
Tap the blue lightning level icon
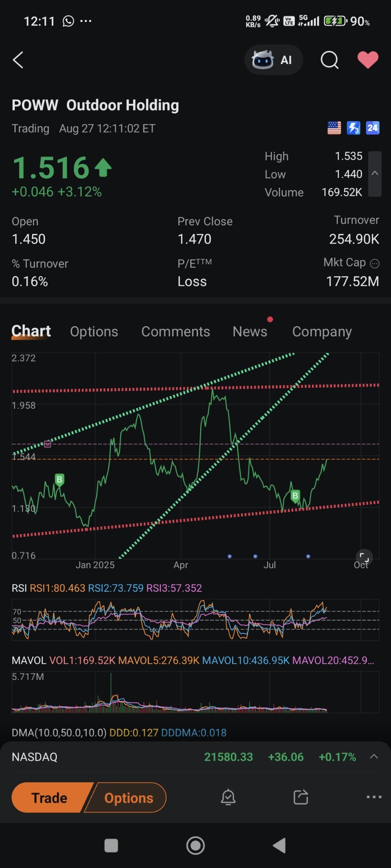[353, 128]
